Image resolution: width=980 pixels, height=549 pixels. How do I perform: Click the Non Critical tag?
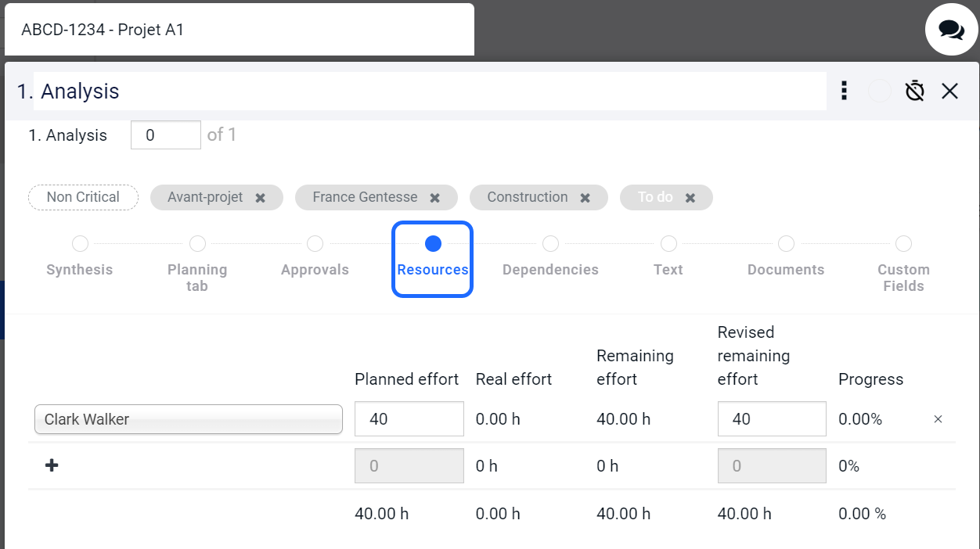tap(83, 197)
